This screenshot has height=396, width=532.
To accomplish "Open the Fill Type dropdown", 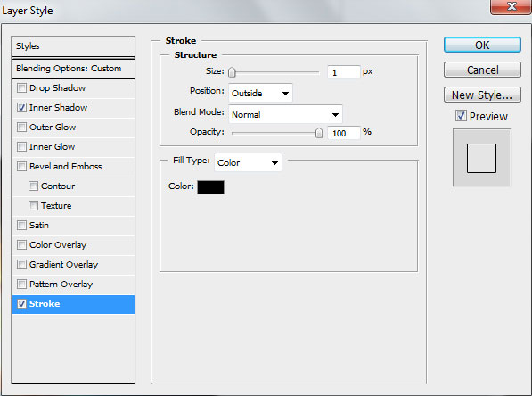I will point(248,162).
